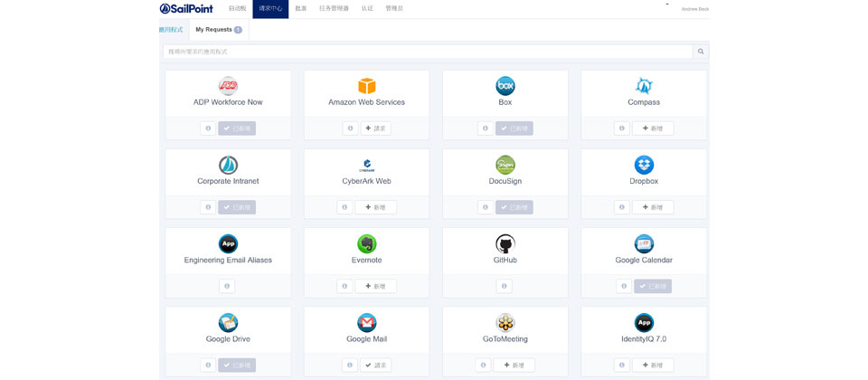
Task: Open info for Dropbox
Action: (x=622, y=207)
